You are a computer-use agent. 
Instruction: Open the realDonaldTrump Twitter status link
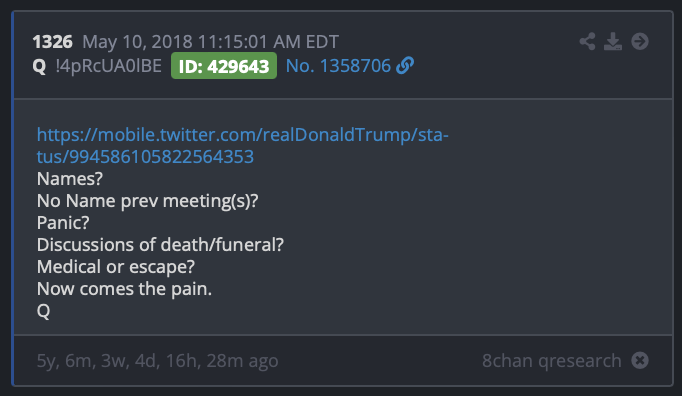(242, 146)
